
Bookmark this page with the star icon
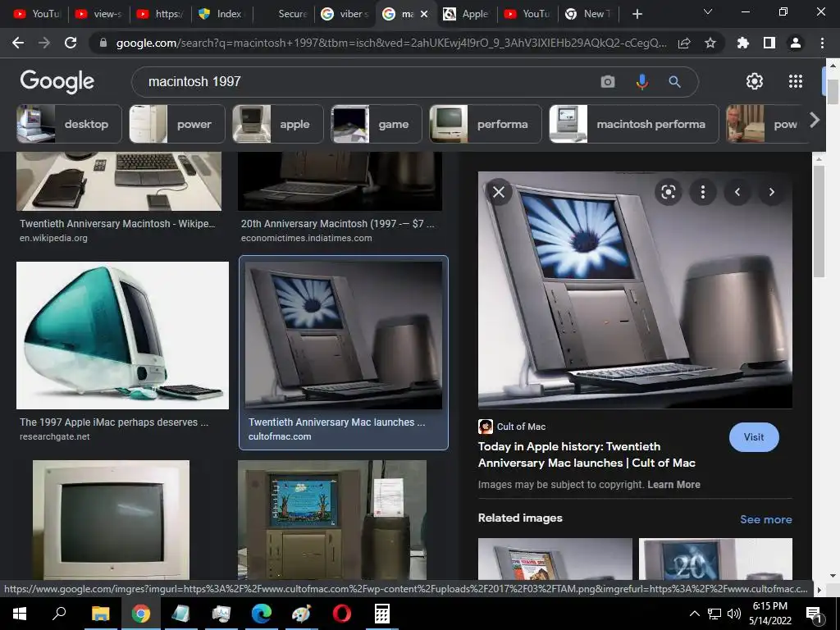[710, 43]
